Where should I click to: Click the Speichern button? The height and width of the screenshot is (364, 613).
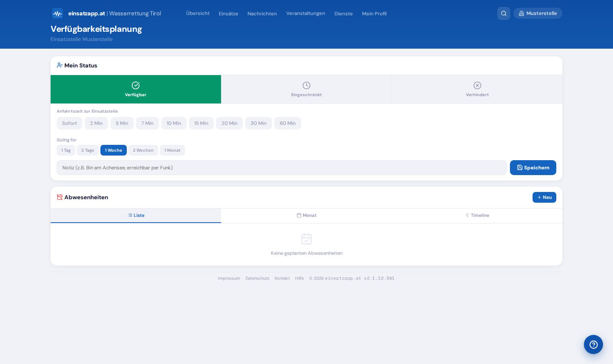click(533, 167)
